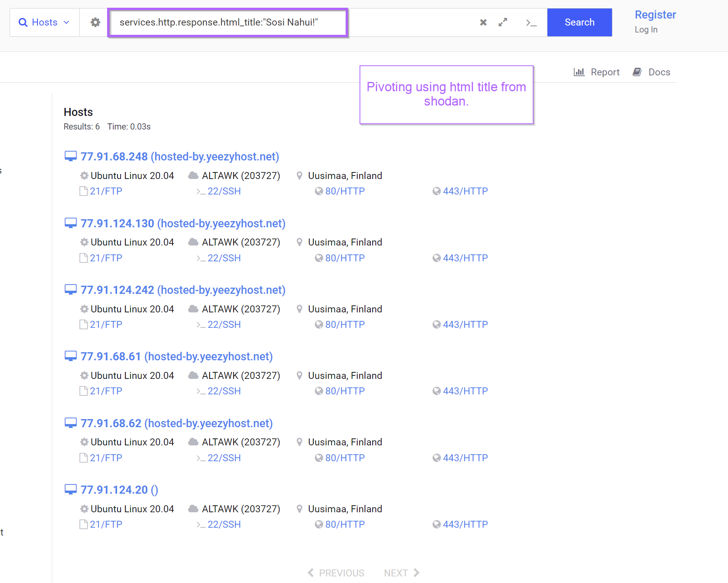The image size is (728, 583).
Task: Click monitor icon beside 77.91.124.130
Action: coord(70,223)
